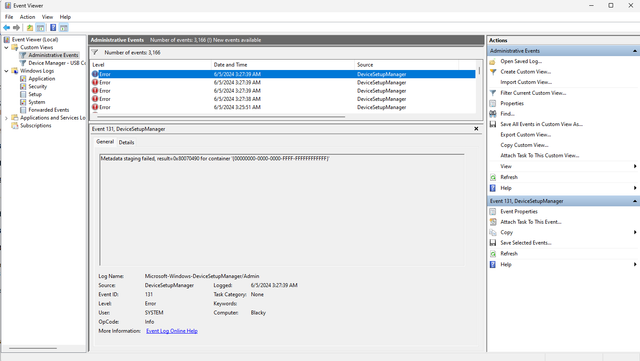This screenshot has width=640, height=361.
Task: Click the Forward arrow toolbar icon
Action: pyautogui.click(x=16, y=28)
